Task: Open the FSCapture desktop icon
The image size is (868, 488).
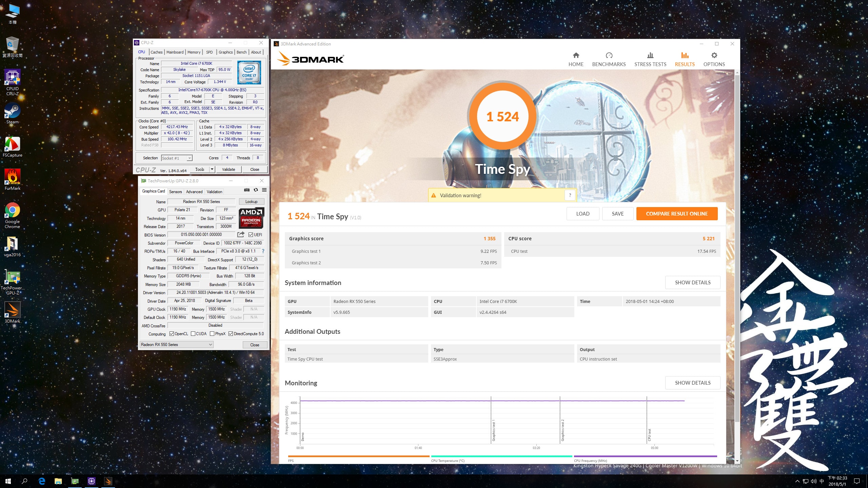Action: pyautogui.click(x=12, y=147)
